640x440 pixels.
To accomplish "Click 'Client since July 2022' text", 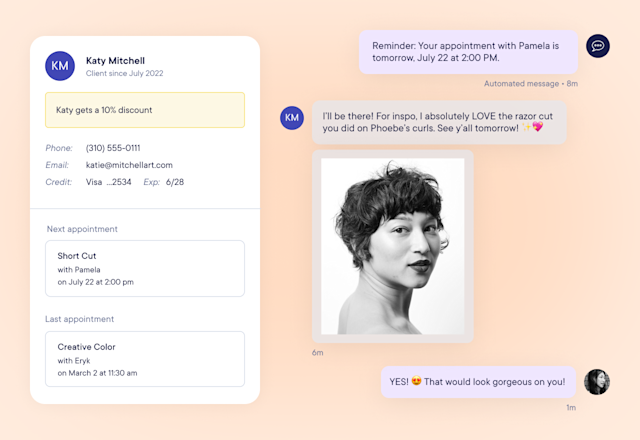I will pos(124,73).
